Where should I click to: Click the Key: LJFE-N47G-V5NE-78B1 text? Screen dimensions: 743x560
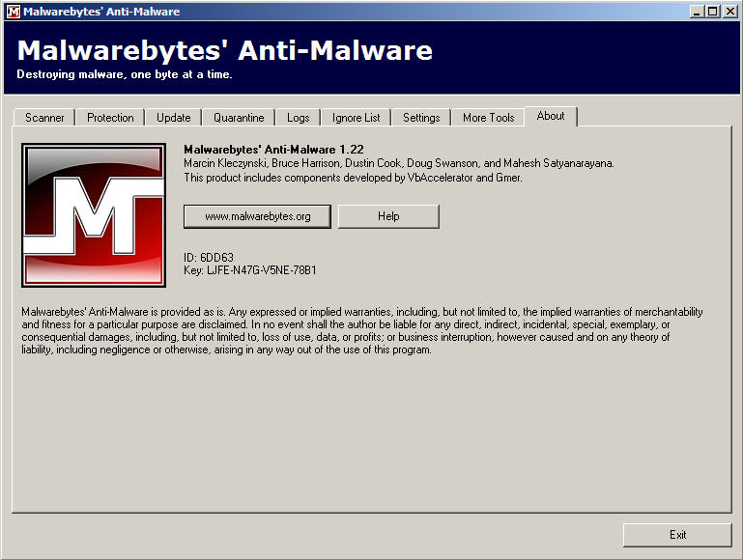(249, 270)
